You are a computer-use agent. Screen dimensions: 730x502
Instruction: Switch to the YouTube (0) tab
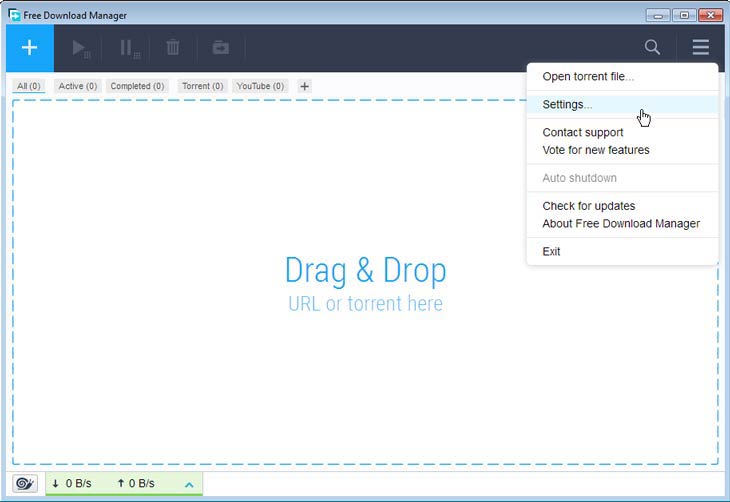[260, 86]
